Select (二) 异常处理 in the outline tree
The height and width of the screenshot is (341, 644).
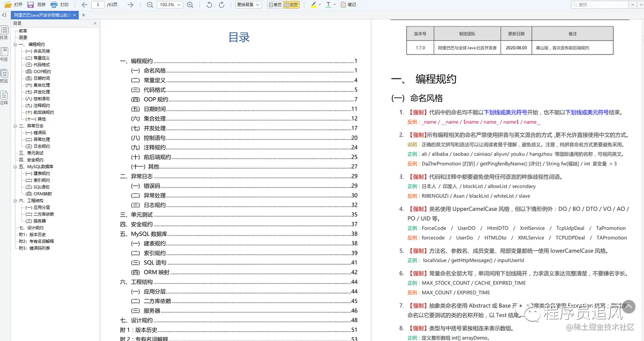coord(37,139)
